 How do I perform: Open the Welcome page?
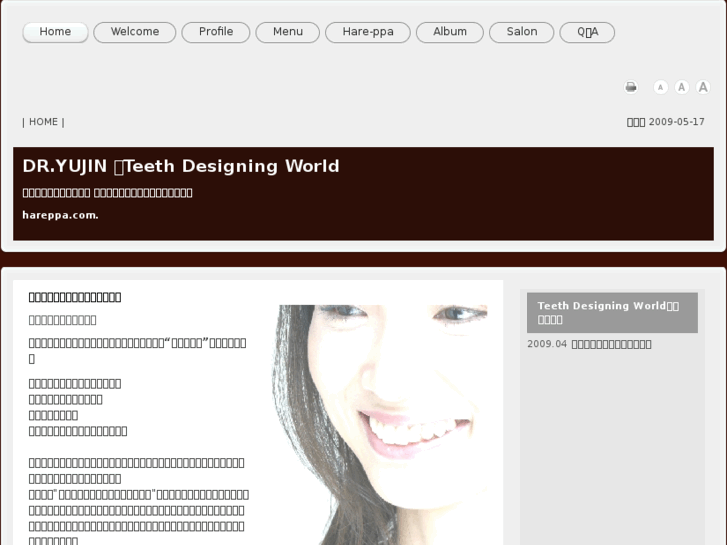134,32
